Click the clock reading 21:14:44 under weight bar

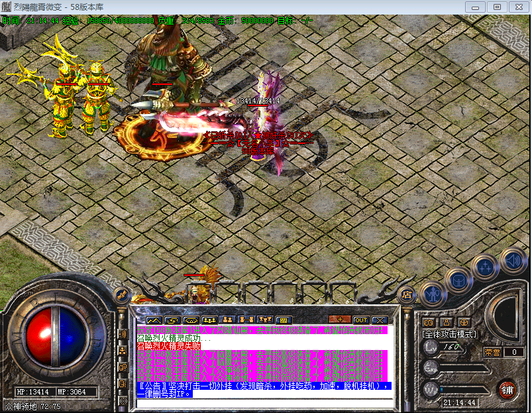[459, 402]
